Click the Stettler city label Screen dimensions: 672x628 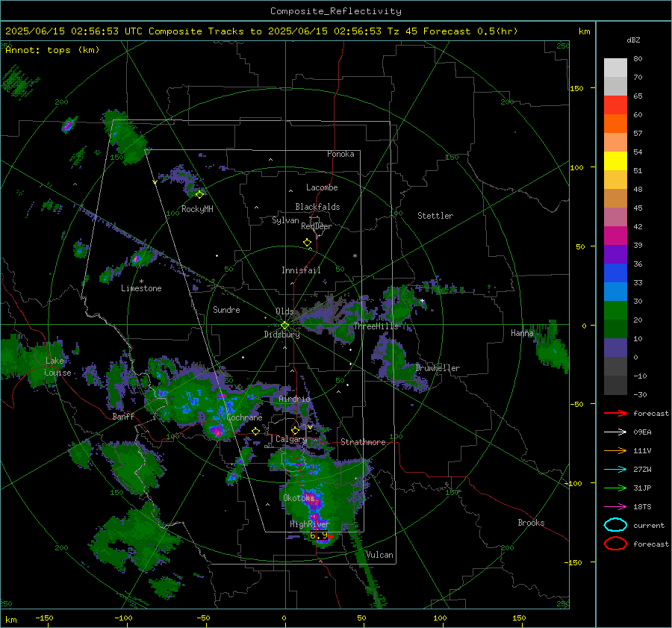point(435,216)
